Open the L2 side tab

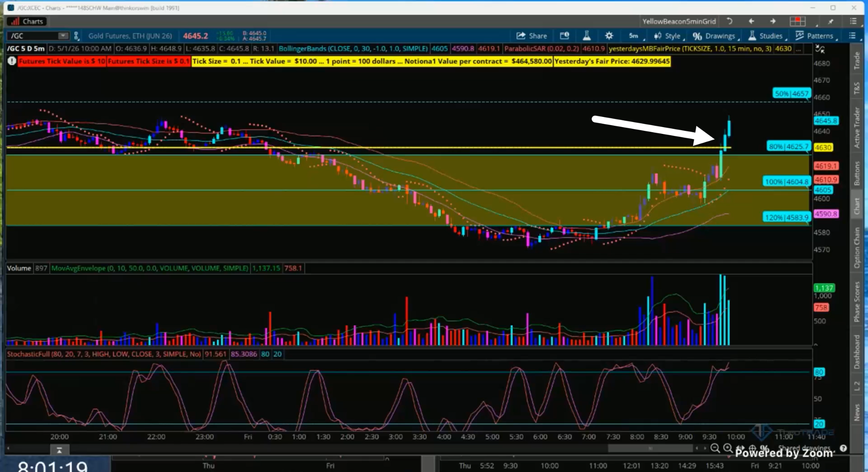click(857, 386)
